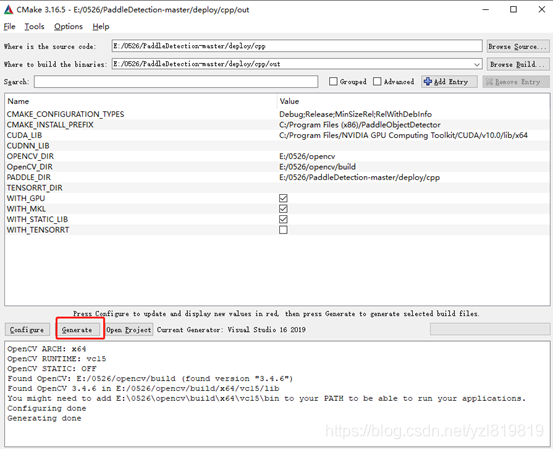The image size is (553, 449).
Task: Click the E:/0526/opencv/build value
Action: pyautogui.click(x=317, y=167)
